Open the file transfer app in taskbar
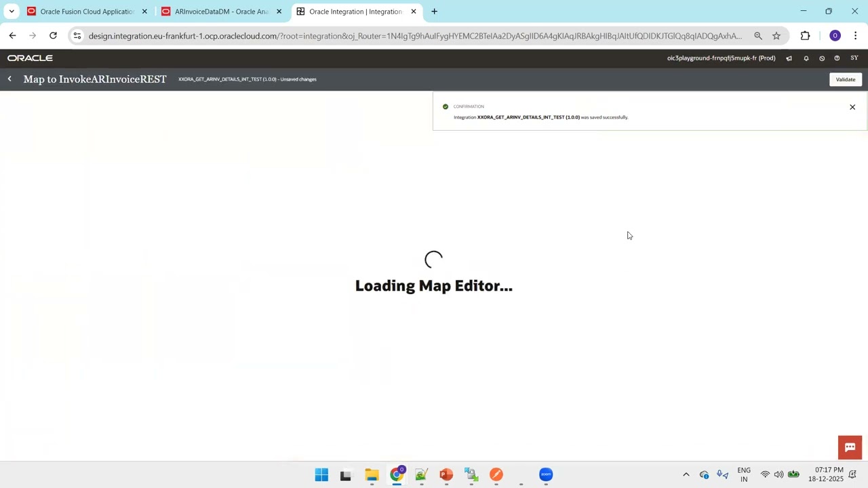868x488 pixels. point(471,475)
